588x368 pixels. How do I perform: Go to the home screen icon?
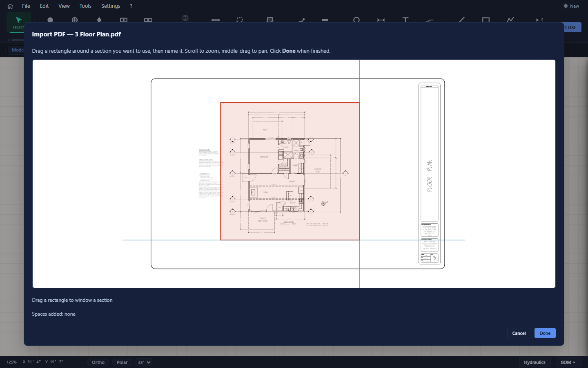(10, 6)
